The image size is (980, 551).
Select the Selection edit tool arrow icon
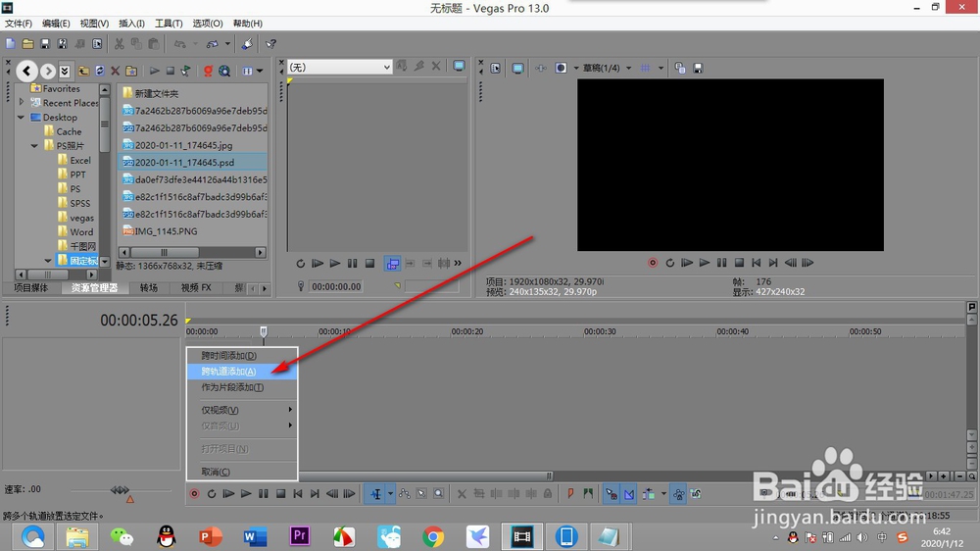click(421, 493)
